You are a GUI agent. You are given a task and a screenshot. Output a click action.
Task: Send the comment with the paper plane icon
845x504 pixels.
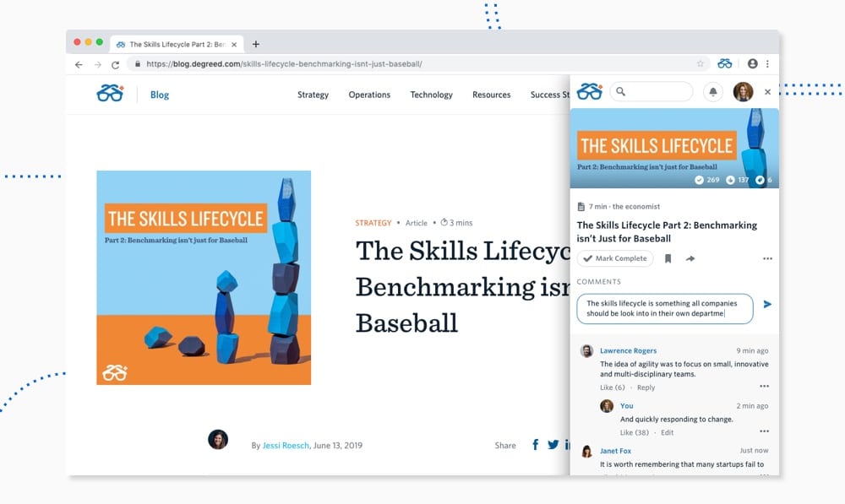[767, 304]
